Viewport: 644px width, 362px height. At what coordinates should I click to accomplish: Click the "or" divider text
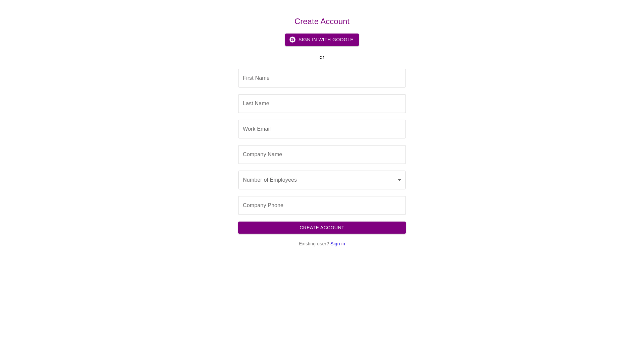(322, 57)
